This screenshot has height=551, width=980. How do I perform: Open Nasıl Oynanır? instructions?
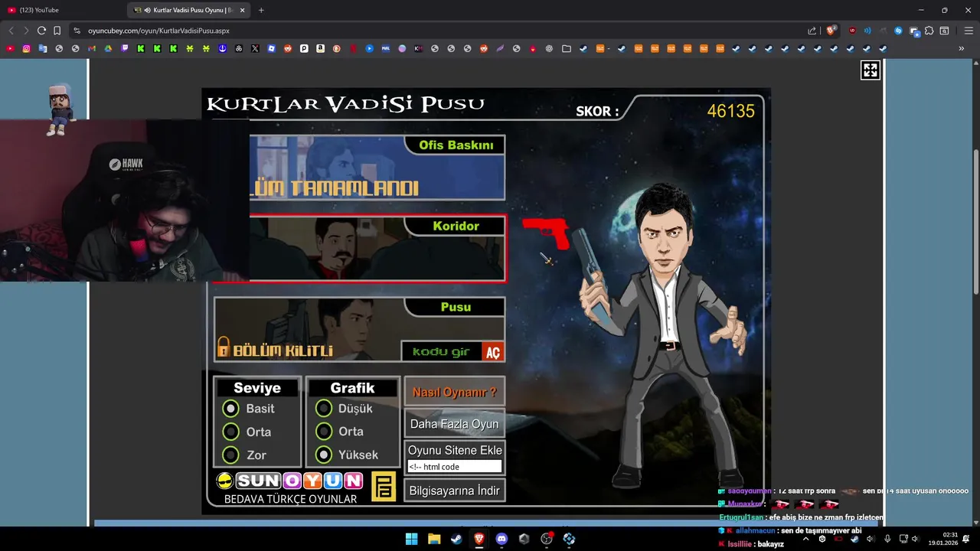pyautogui.click(x=455, y=392)
